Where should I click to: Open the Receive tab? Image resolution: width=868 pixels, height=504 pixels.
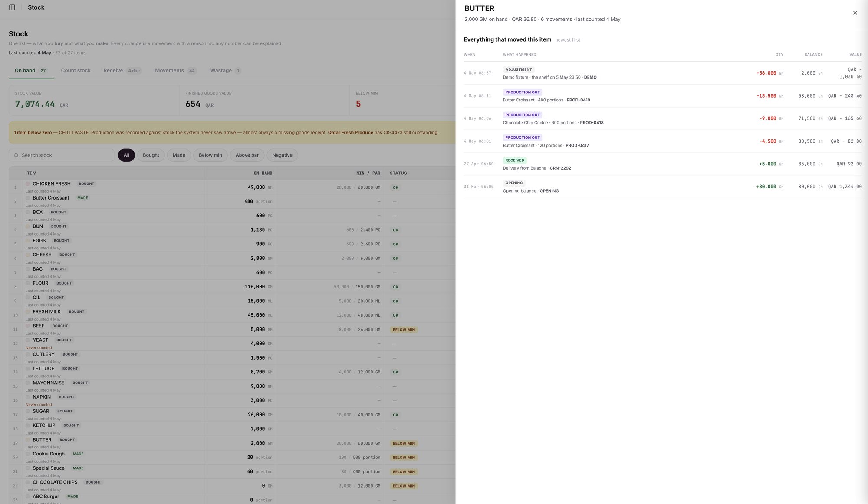coord(122,71)
